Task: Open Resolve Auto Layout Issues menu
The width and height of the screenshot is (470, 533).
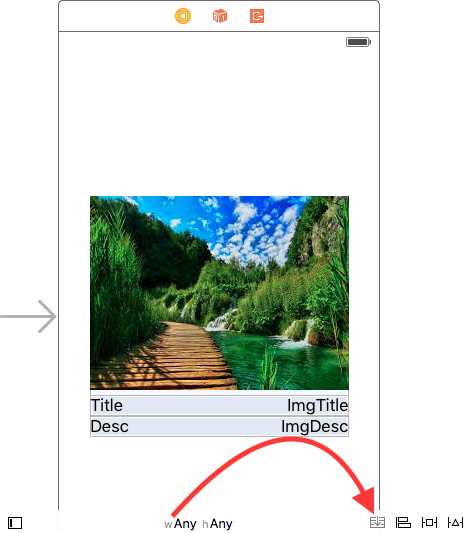Action: (x=455, y=522)
